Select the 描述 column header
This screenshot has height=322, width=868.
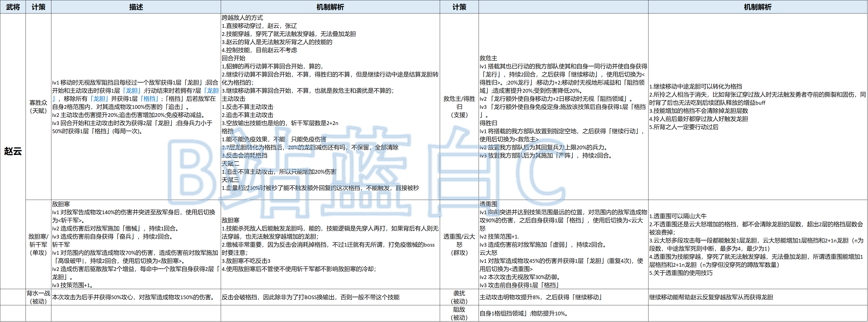(136, 7)
